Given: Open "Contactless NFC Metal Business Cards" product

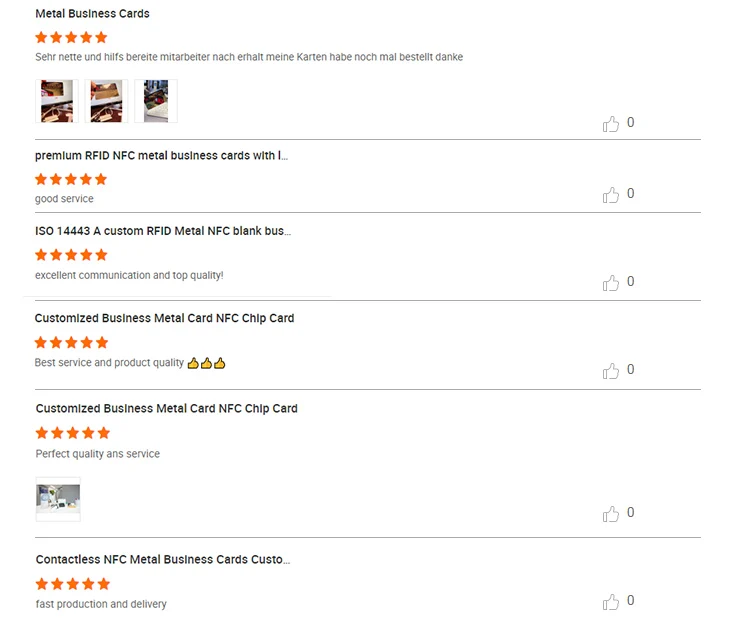Looking at the screenshot, I should pos(163,560).
